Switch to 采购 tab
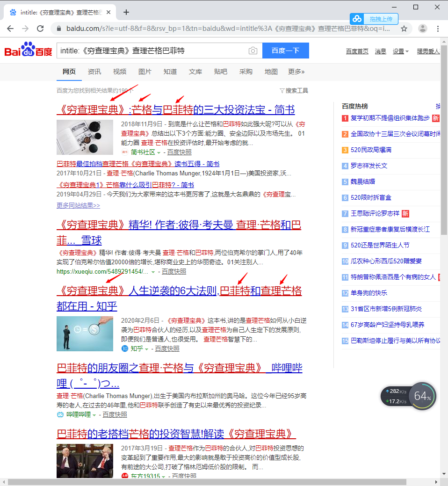Image resolution: width=448 pixels, height=486 pixels. 246,72
